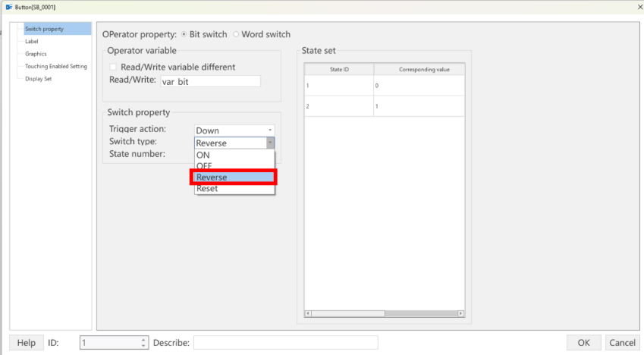Click State set scrollbar left arrow
The height and width of the screenshot is (355, 644).
tap(308, 313)
